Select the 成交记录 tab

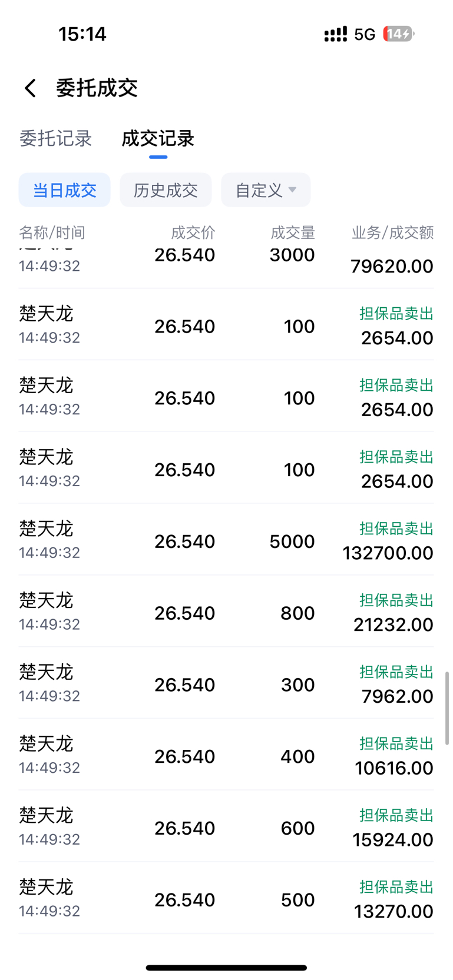[158, 138]
